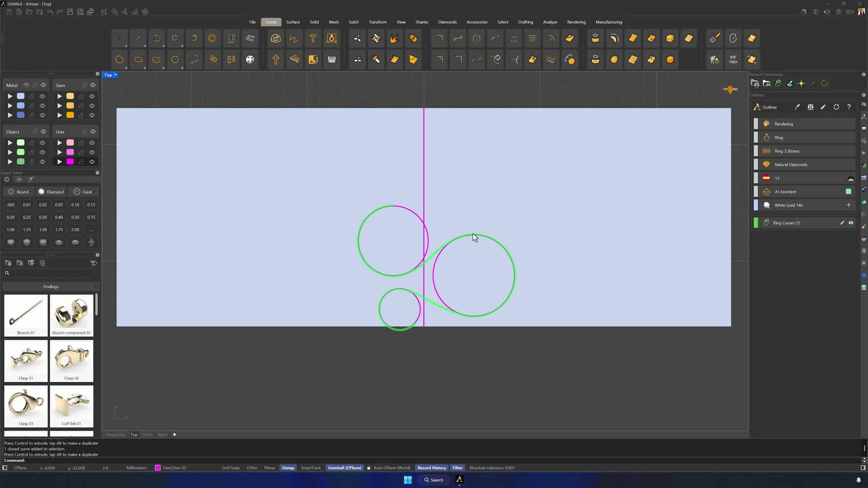Toggle Metal layer group visibility
This screenshot has height=488, width=868.
pos(43,85)
